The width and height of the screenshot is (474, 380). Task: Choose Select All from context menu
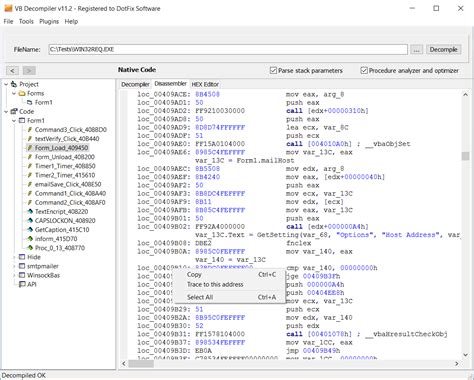pos(229,297)
